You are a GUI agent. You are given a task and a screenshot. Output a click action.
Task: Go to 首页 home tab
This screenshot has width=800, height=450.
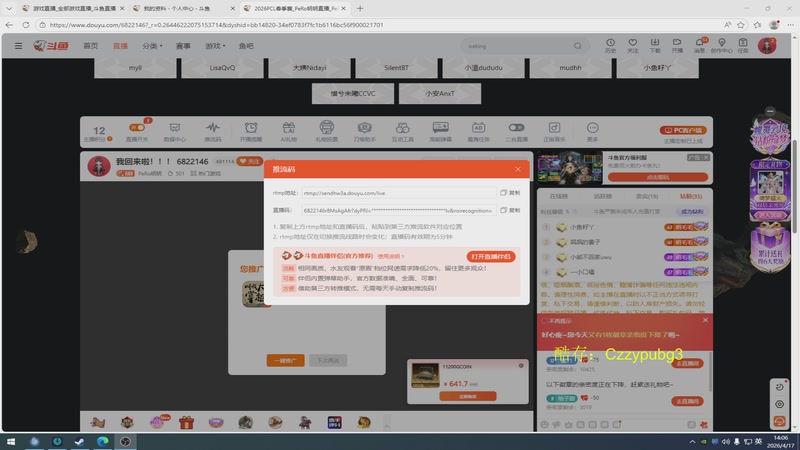click(90, 46)
